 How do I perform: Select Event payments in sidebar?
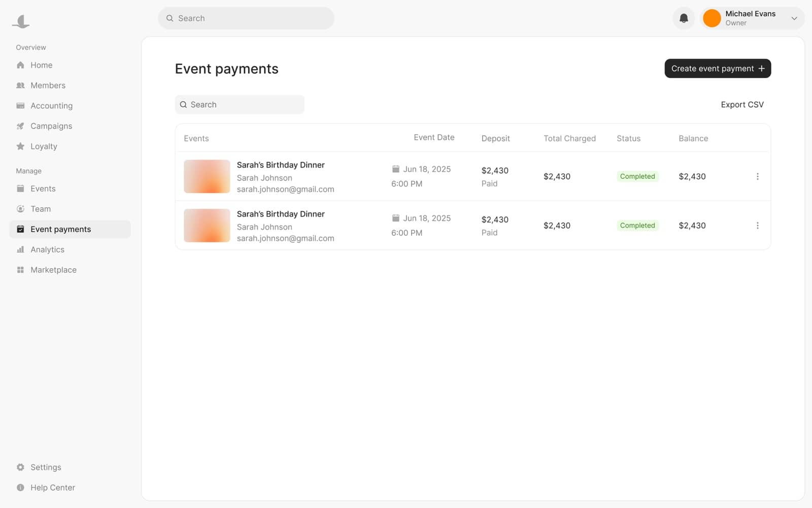tap(70, 229)
